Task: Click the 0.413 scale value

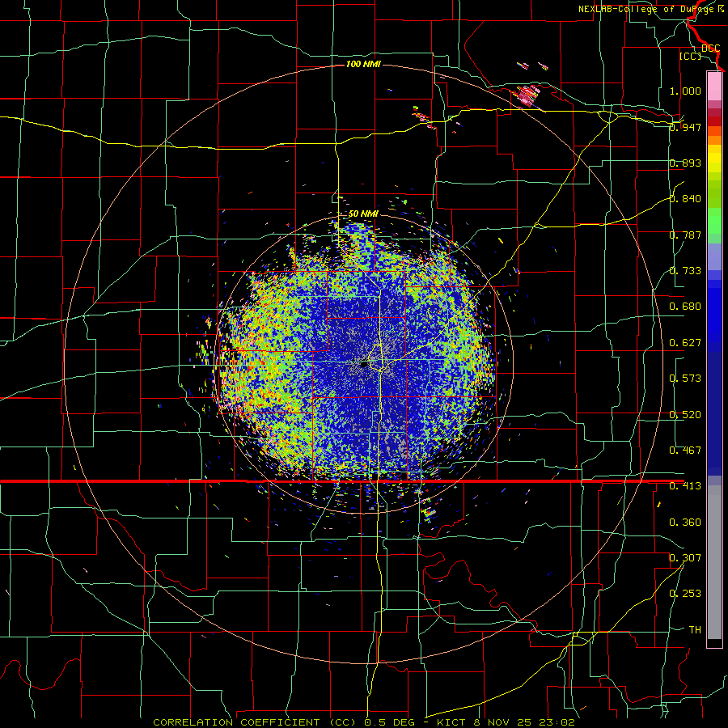Action: [x=685, y=486]
